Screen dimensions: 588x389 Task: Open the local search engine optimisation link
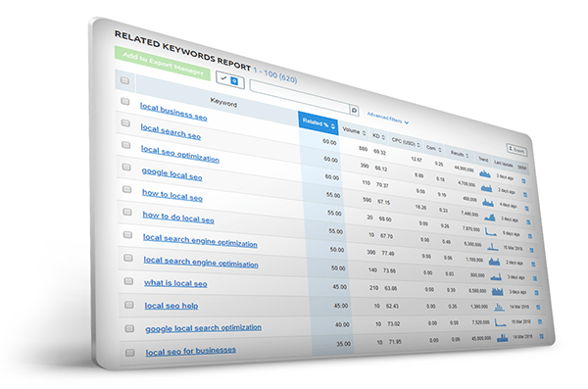pyautogui.click(x=201, y=262)
